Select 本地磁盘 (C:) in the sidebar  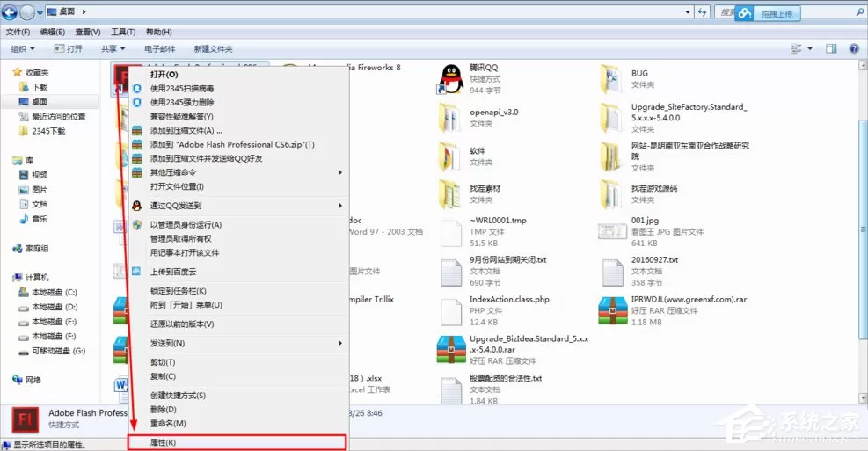(47, 292)
